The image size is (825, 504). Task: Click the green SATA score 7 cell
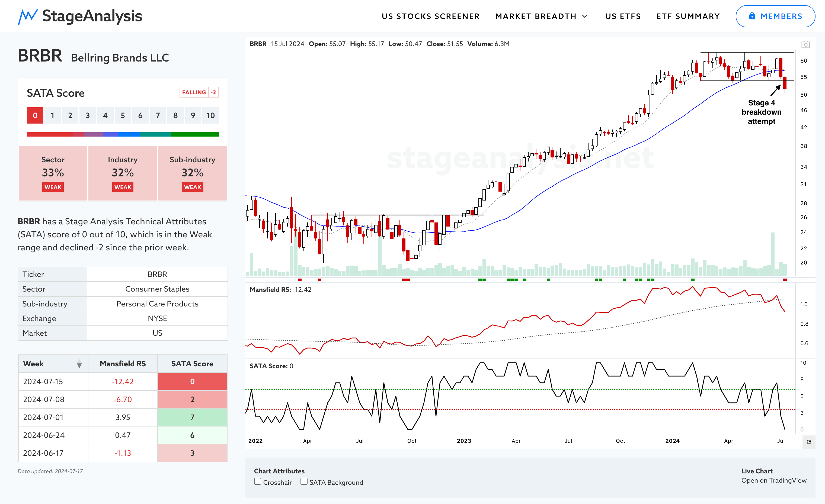pos(192,417)
